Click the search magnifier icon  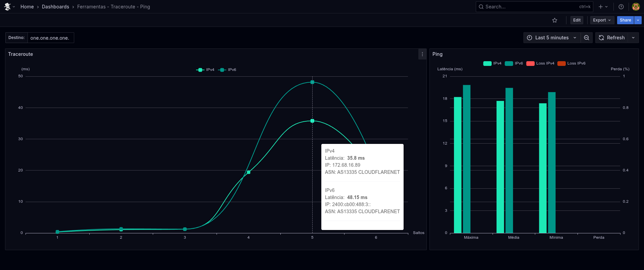[x=481, y=7]
